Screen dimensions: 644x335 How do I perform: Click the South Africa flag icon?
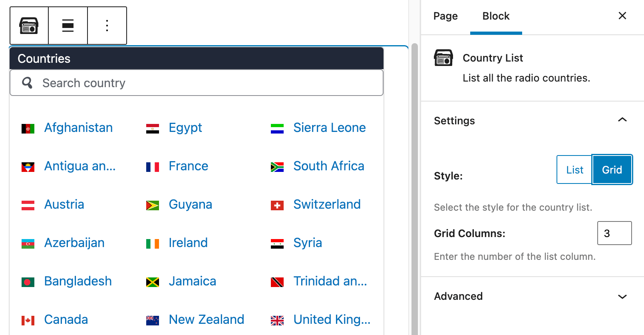click(277, 167)
